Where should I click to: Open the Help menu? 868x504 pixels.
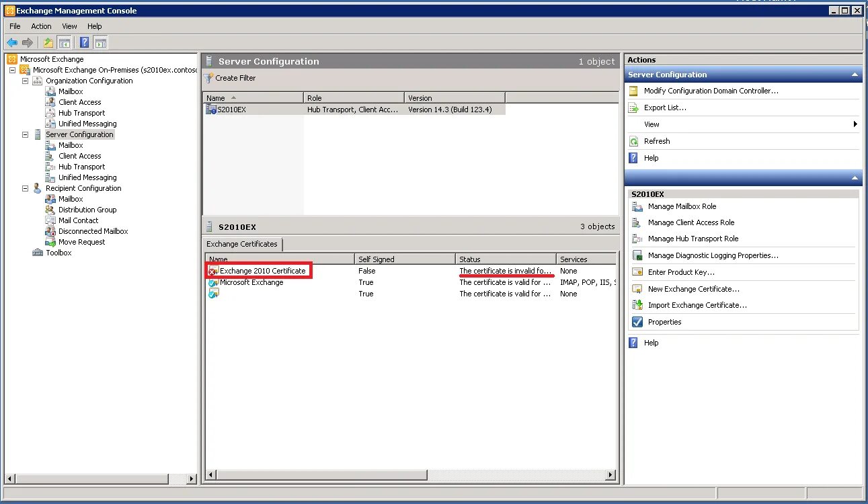(x=95, y=26)
